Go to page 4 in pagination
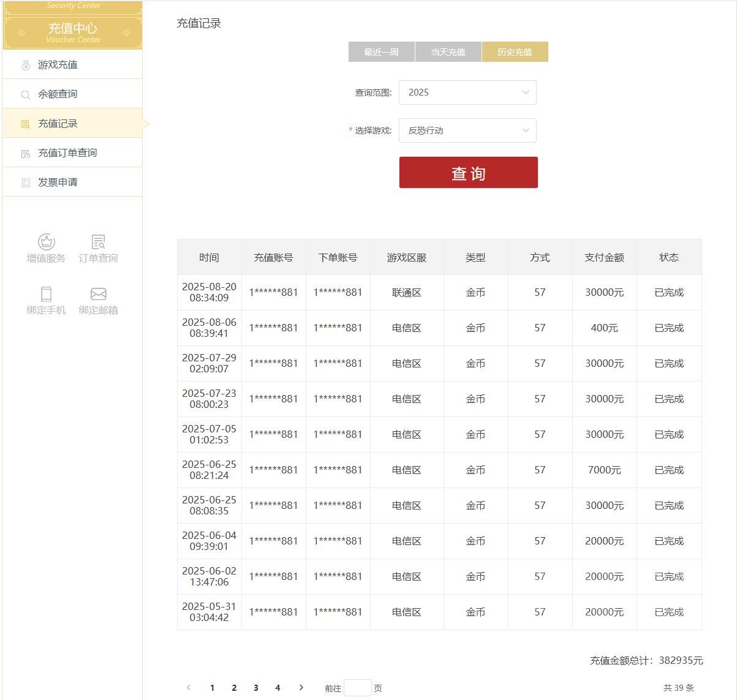The image size is (737, 700). click(x=278, y=688)
